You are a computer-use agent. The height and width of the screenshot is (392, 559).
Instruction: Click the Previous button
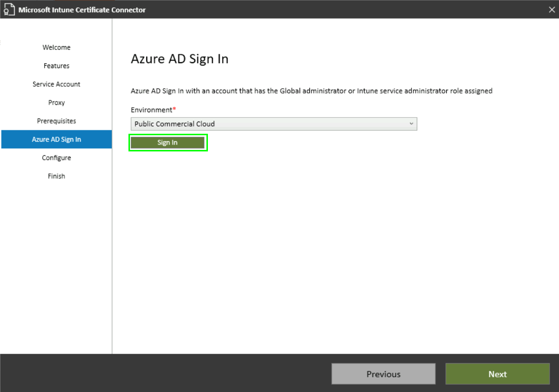[x=383, y=374]
